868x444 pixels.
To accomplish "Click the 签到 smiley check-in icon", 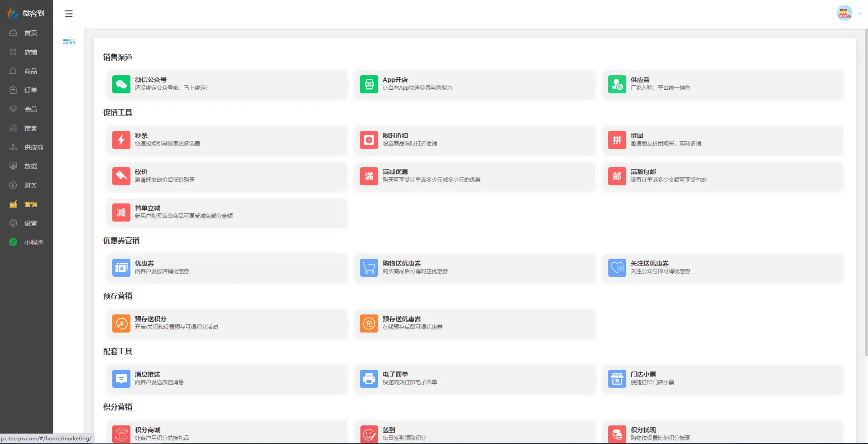I will pyautogui.click(x=369, y=434).
